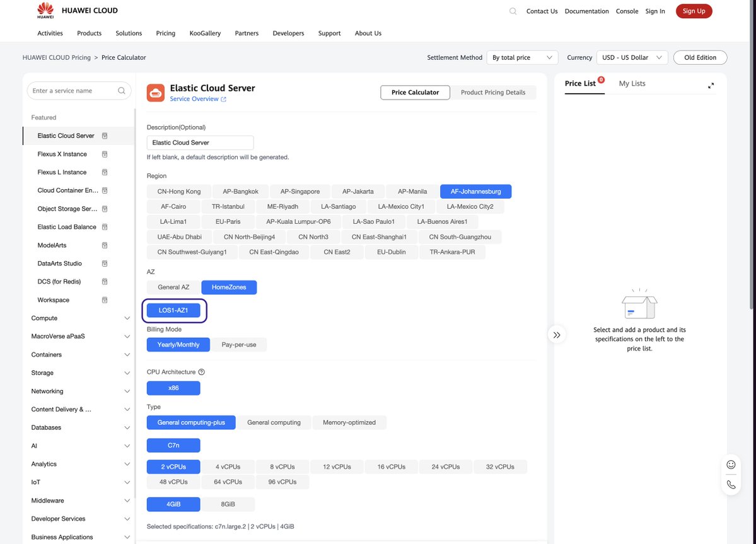Click external link icon next to Service Overview
Viewport: 756px width, 544px height.
[223, 99]
